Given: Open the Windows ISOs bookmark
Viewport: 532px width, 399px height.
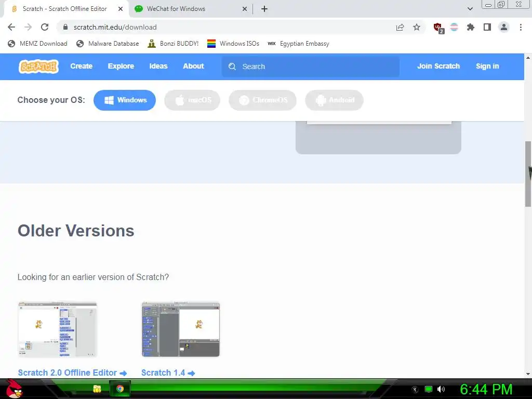Looking at the screenshot, I should click(233, 44).
